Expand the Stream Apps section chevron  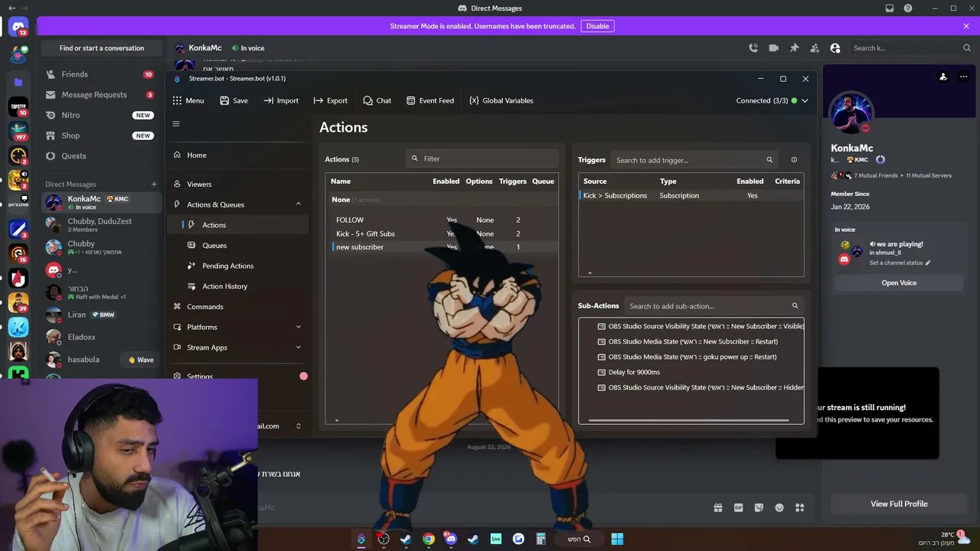pyautogui.click(x=298, y=347)
